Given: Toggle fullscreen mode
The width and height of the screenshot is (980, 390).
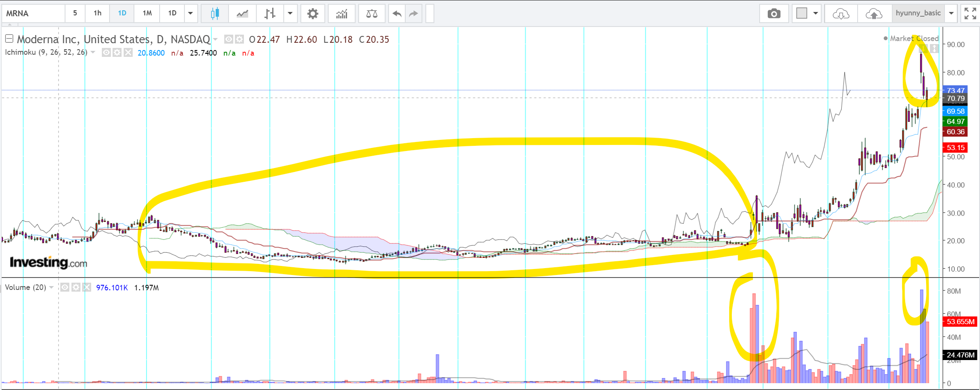Looking at the screenshot, I should pyautogui.click(x=970, y=14).
